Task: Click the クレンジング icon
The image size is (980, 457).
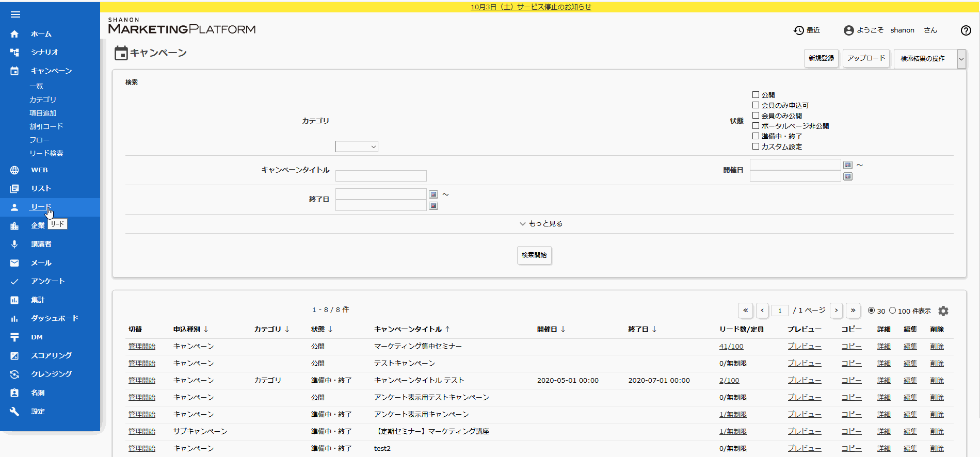Action: (x=14, y=374)
